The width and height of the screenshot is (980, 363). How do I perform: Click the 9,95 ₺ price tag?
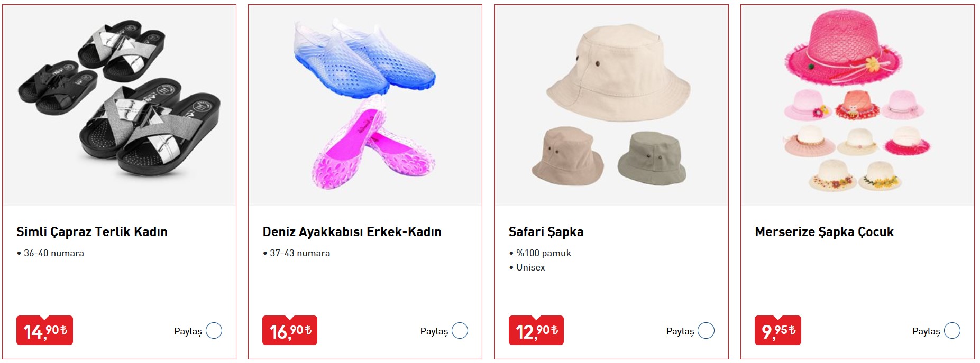click(778, 331)
